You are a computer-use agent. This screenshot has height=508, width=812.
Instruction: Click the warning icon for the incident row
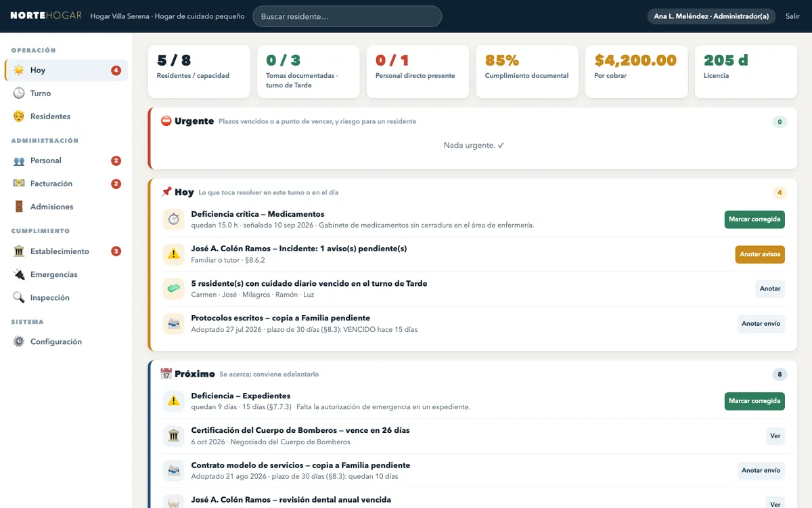174,254
